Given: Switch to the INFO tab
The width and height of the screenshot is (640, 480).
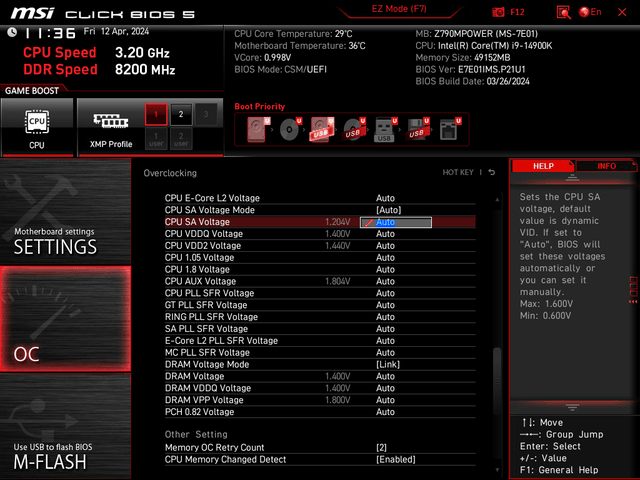Looking at the screenshot, I should [606, 166].
